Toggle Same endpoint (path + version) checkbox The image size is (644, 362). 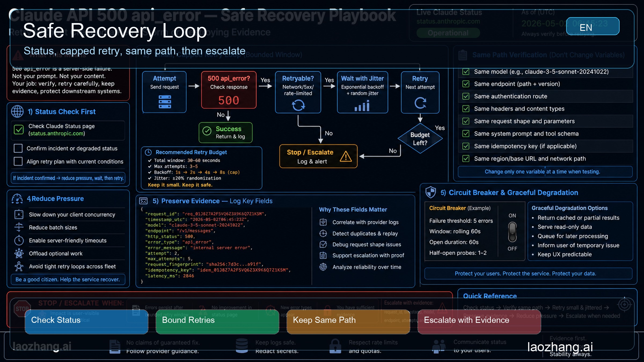[466, 84]
